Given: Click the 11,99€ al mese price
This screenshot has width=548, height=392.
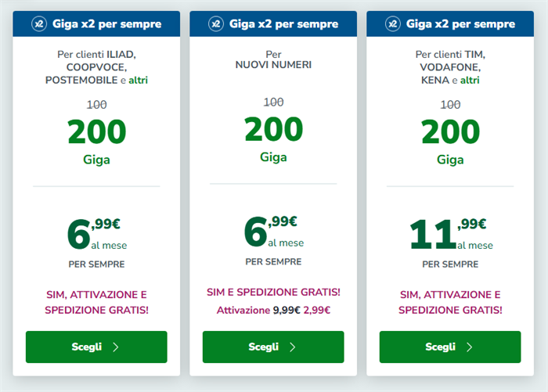Looking at the screenshot, I should click(451, 233).
